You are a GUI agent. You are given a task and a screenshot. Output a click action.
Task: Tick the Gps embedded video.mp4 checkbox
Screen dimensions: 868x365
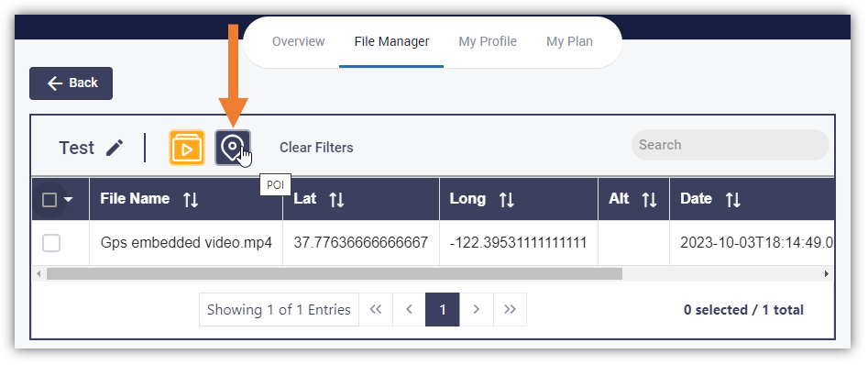click(x=51, y=243)
